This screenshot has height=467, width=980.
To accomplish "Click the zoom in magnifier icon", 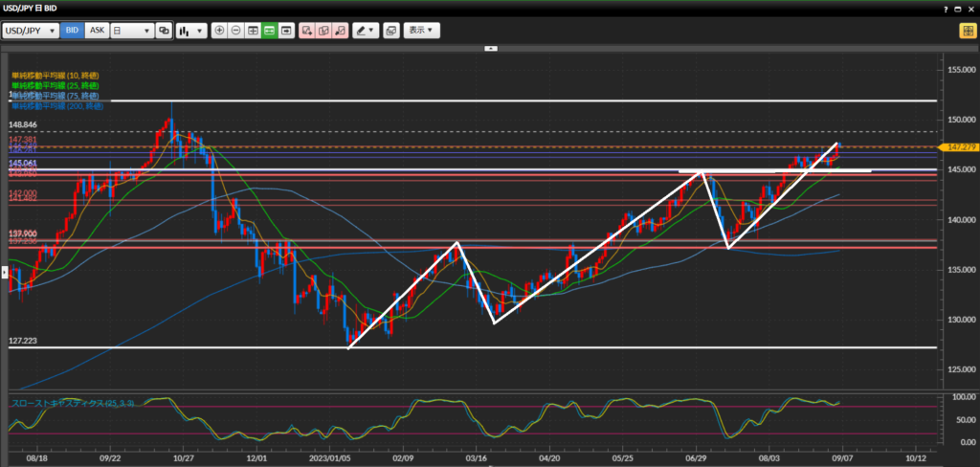I will click(220, 31).
